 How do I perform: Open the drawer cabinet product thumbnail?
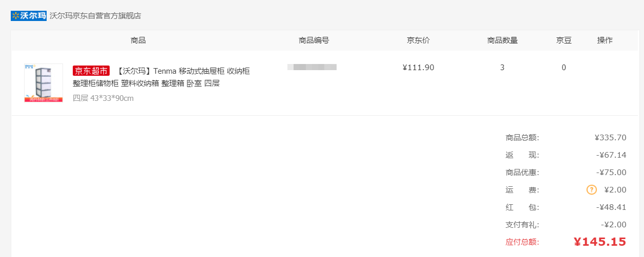[44, 83]
